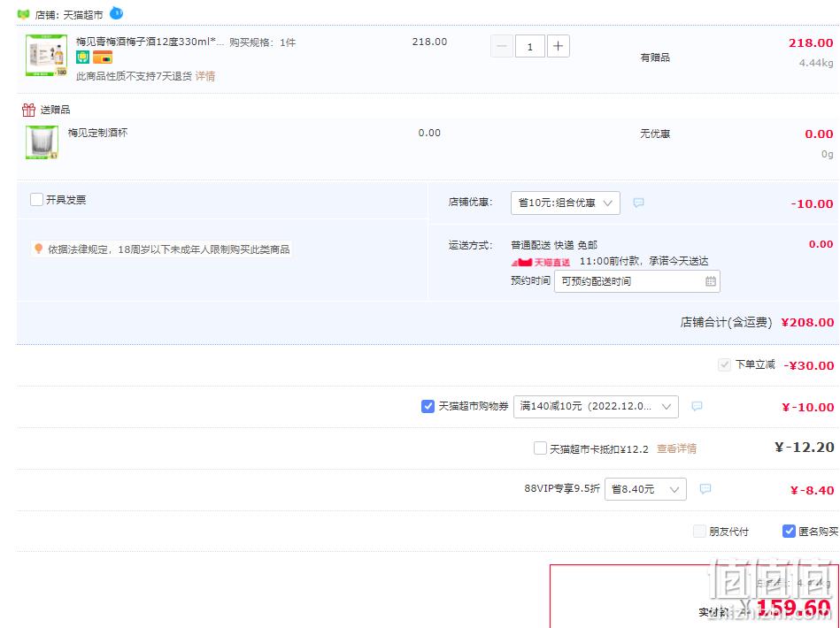840x628 pixels.
Task: Expand the 店铺优惠 省10元 dropdown
Action: coord(566,203)
